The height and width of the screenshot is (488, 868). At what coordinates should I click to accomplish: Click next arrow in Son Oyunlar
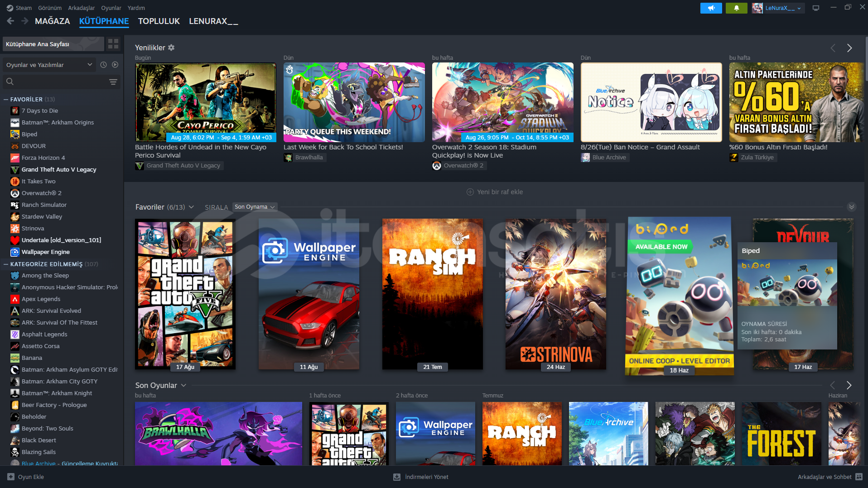pos(849,385)
